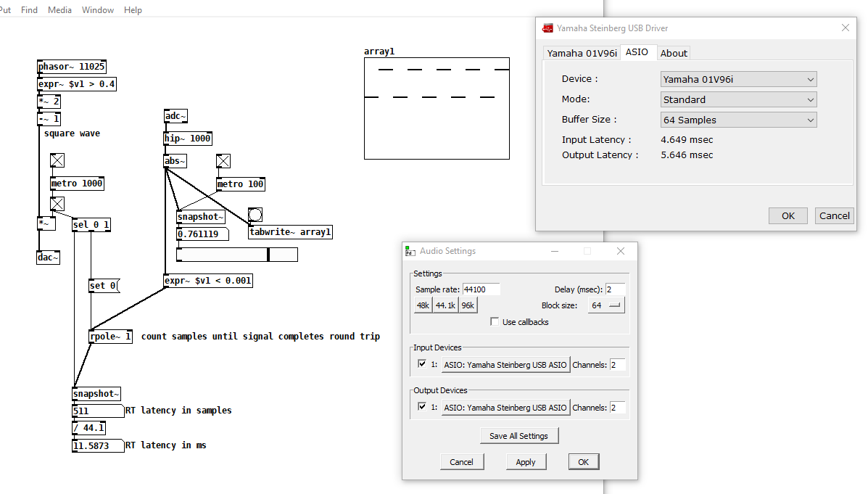Select the expr~ $v1 > 0.4 object
This screenshot has width=868, height=494.
[76, 84]
